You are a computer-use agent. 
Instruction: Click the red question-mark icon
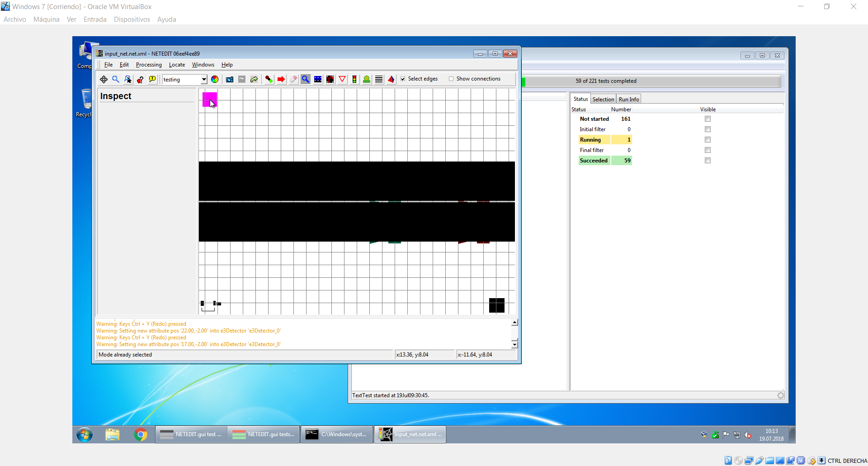[x=140, y=80]
